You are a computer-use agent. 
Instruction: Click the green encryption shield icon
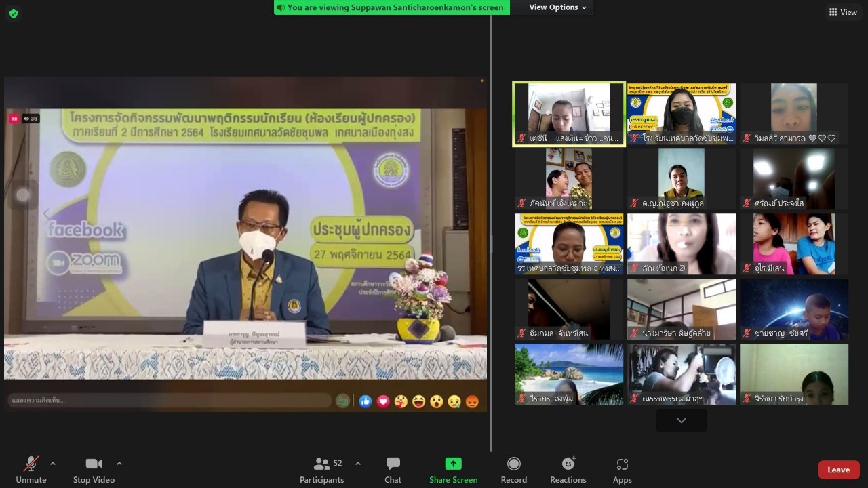point(14,14)
